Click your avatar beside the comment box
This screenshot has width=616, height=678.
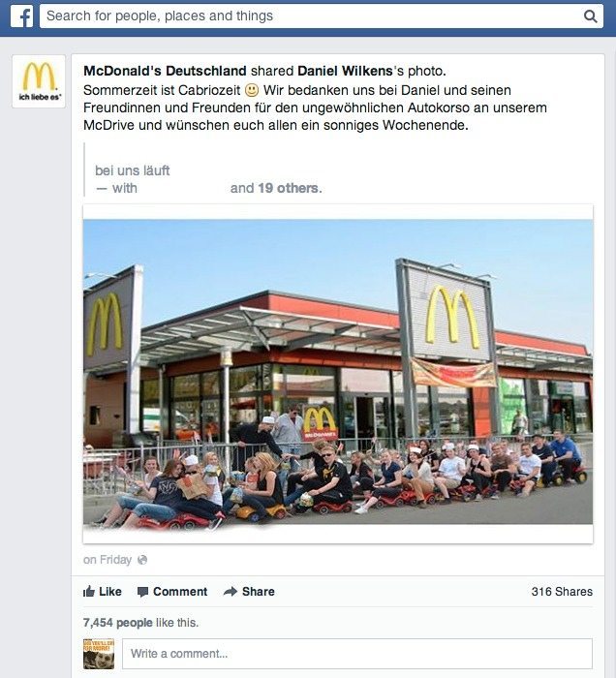pos(99,654)
